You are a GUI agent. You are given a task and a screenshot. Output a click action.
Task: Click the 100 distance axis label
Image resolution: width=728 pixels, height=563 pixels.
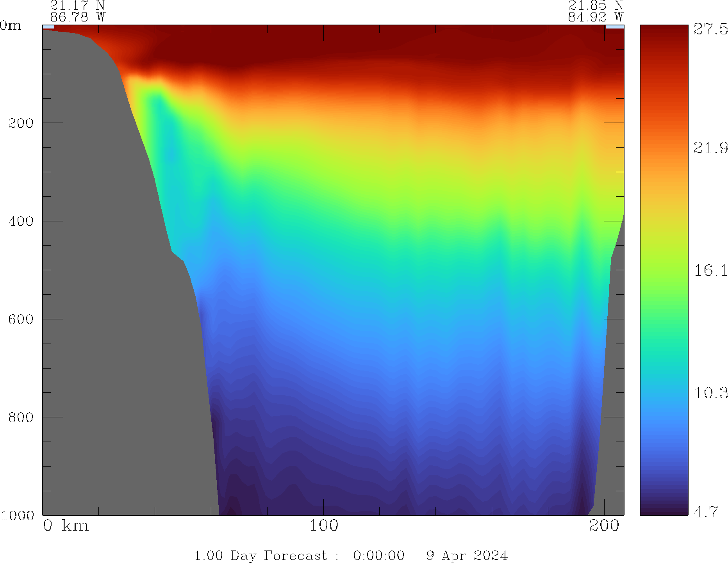click(x=323, y=526)
